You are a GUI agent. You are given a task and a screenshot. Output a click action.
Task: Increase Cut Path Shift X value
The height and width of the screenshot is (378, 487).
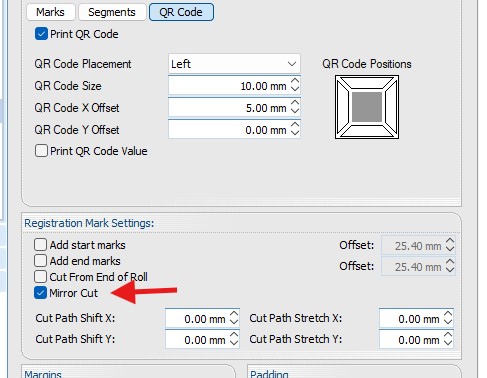coord(234,314)
